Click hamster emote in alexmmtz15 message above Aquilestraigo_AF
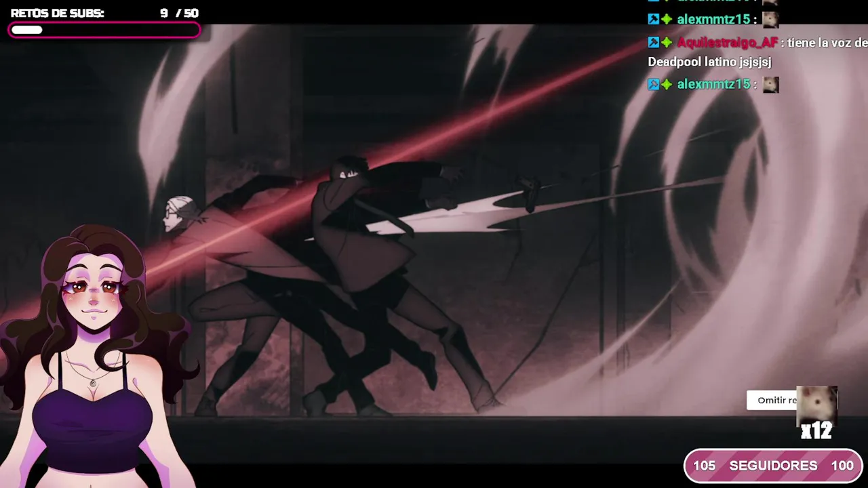868x488 pixels. (x=770, y=20)
